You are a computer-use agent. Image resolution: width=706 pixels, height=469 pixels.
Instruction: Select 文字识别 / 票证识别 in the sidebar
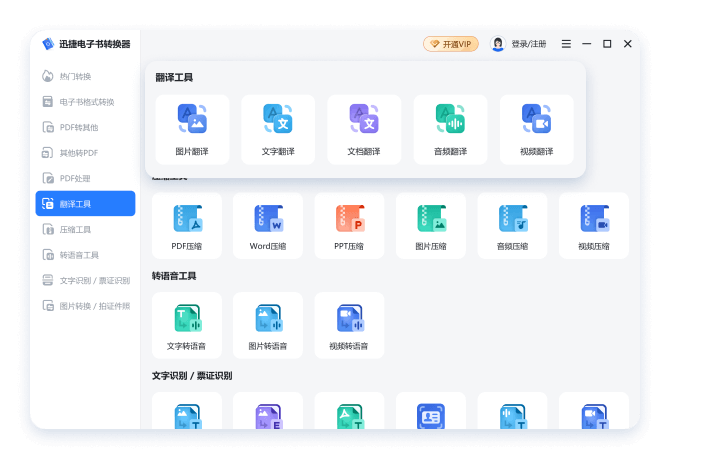[x=86, y=280]
